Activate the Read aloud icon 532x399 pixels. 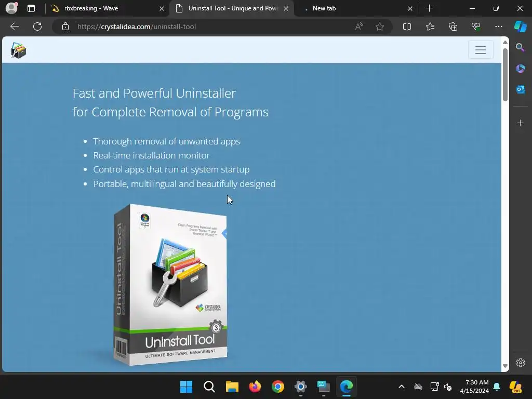[359, 26]
